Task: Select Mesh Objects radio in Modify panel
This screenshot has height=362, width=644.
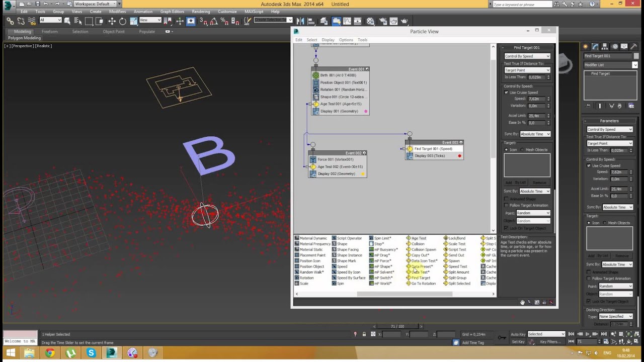Action: 606,223
